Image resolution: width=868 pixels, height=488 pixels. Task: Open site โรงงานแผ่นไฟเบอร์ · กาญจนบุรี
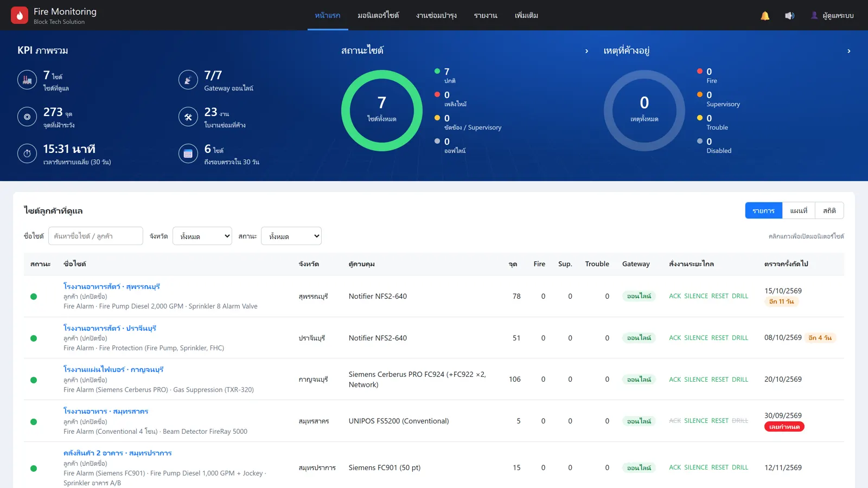point(113,369)
